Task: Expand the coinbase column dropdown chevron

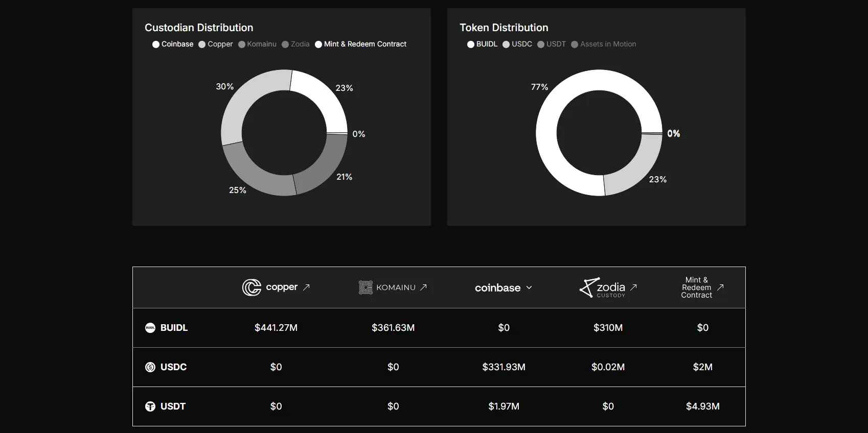Action: 529,288
